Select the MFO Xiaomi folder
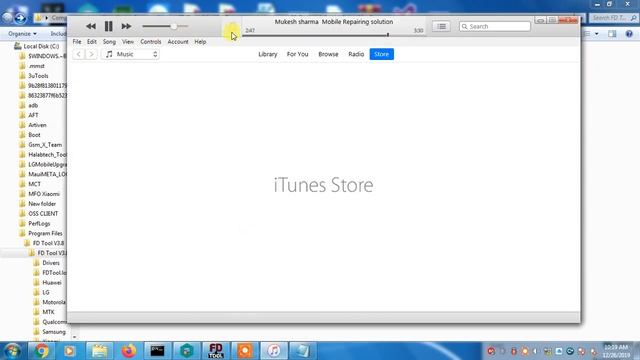 (x=44, y=194)
